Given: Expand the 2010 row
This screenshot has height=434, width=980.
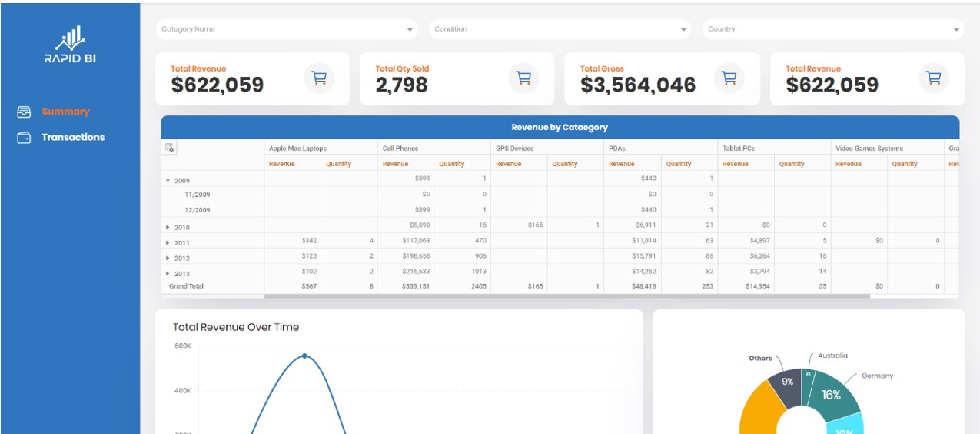Looking at the screenshot, I should click(x=168, y=228).
